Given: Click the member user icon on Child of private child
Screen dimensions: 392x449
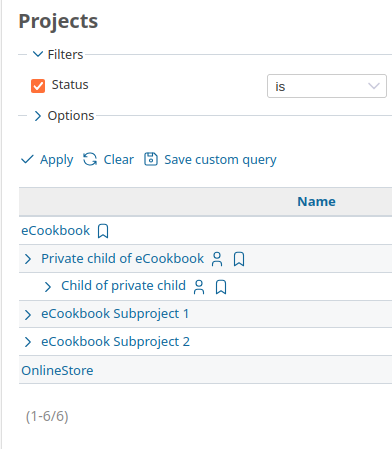Looking at the screenshot, I should (199, 287).
